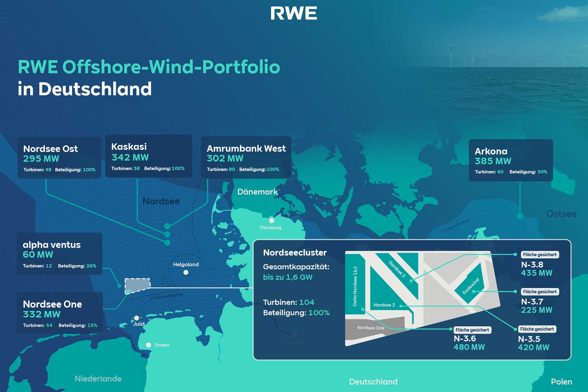Click the Nordsee 3 zone in the inset
Viewport: 588px width, 392px height.
[x=384, y=304]
